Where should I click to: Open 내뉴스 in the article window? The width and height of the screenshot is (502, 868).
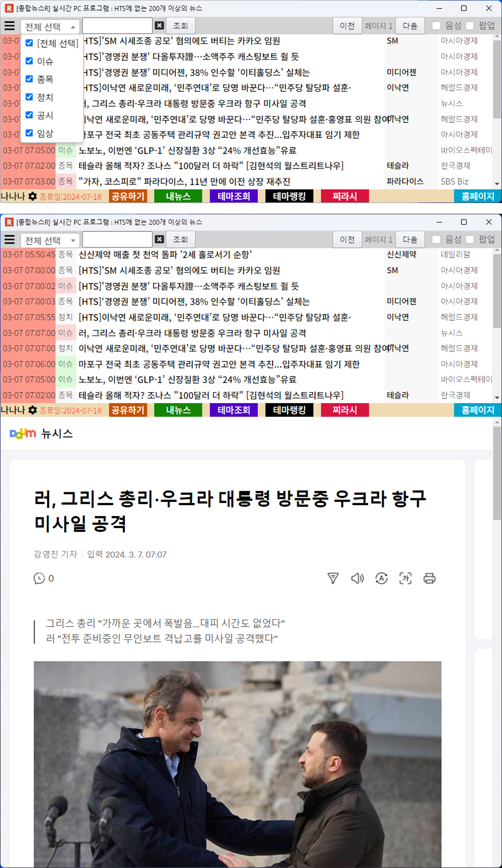[178, 410]
